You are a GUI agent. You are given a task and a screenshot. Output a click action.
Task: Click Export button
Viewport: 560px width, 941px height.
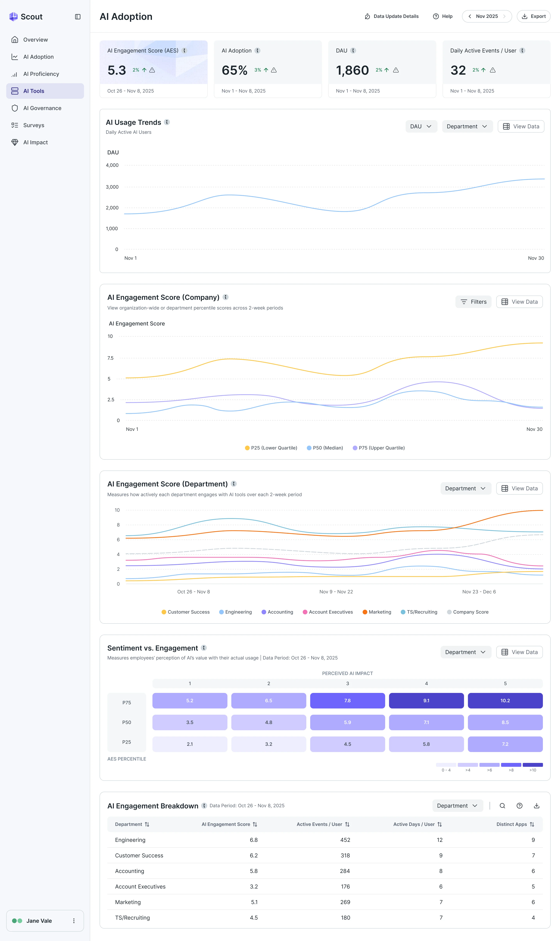[534, 16]
